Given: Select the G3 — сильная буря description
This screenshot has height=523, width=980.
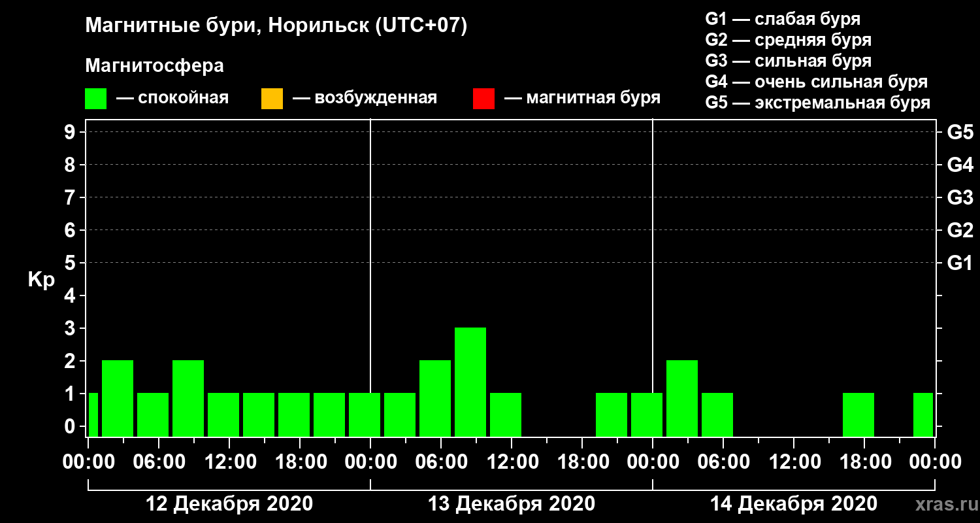Looking at the screenshot, I should [x=789, y=61].
